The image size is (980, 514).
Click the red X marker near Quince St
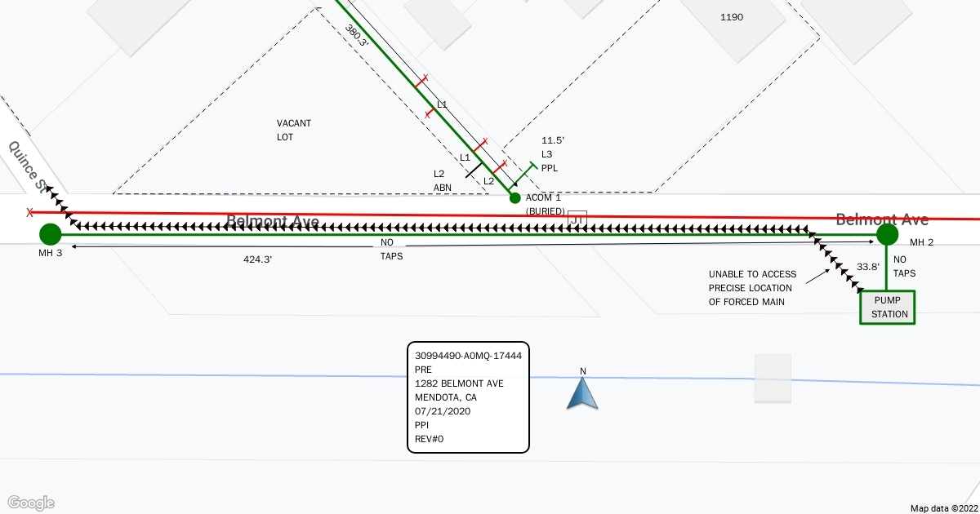(x=30, y=213)
